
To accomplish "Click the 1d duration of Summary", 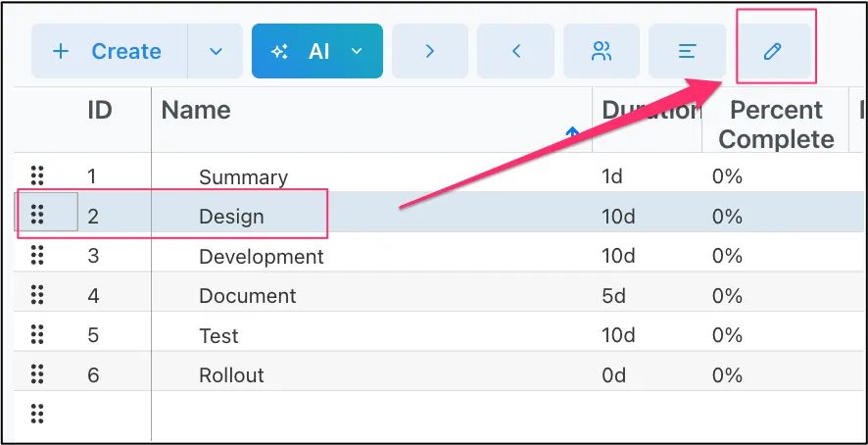I will 612,176.
